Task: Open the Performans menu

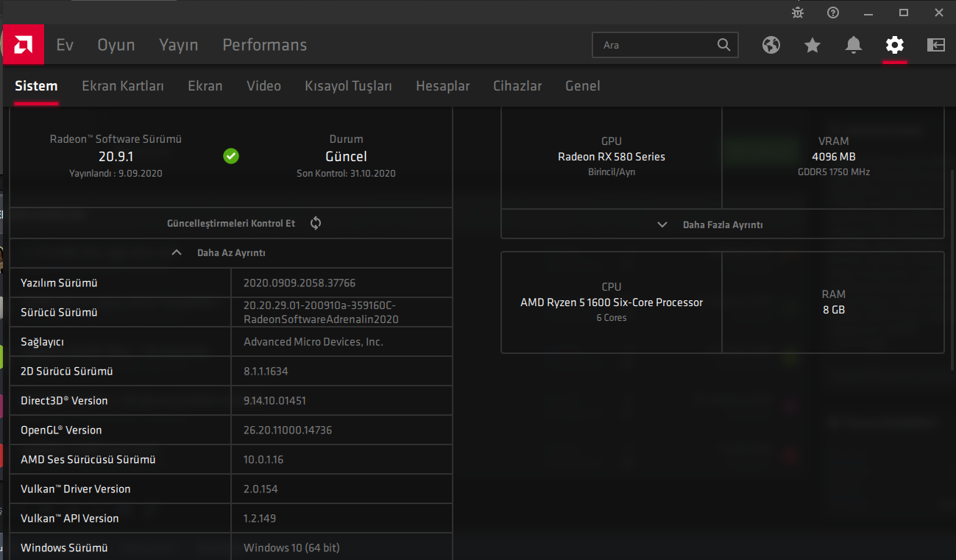Action: point(265,45)
